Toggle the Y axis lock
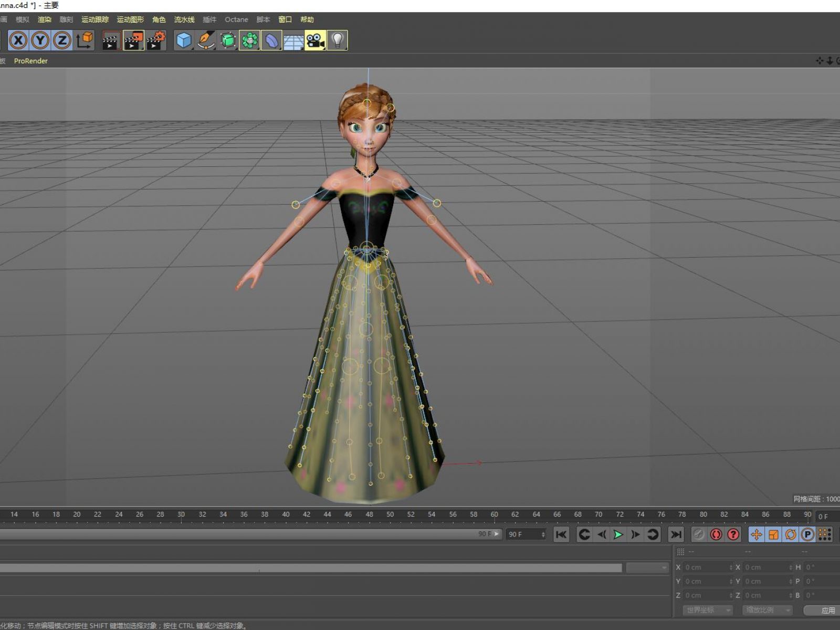The image size is (840, 630). (x=40, y=40)
